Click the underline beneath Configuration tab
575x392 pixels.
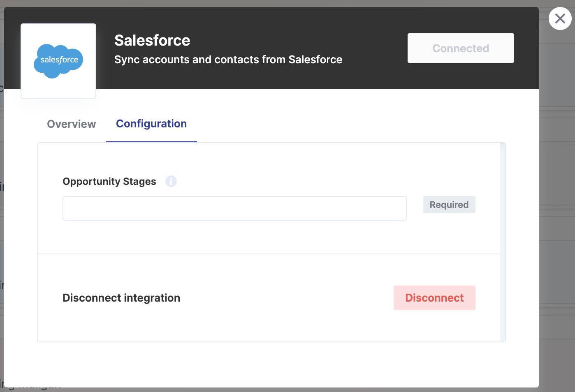click(x=151, y=142)
